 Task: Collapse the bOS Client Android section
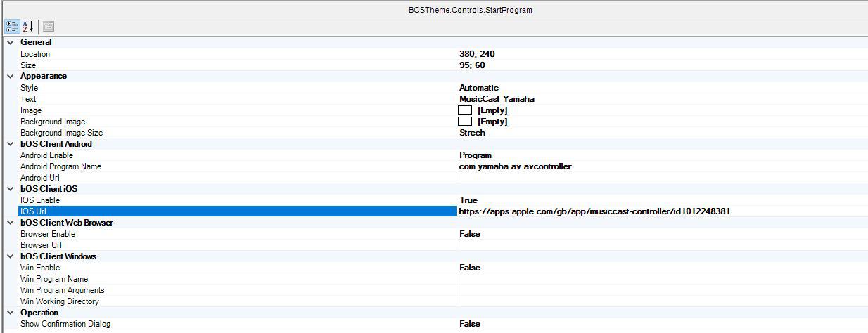coord(10,144)
